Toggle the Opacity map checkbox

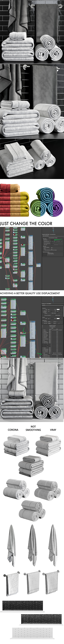click(43, 348)
